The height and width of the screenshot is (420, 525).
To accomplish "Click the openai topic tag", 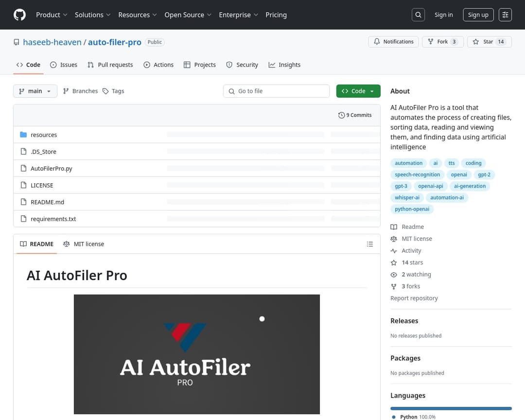I will pos(459,175).
